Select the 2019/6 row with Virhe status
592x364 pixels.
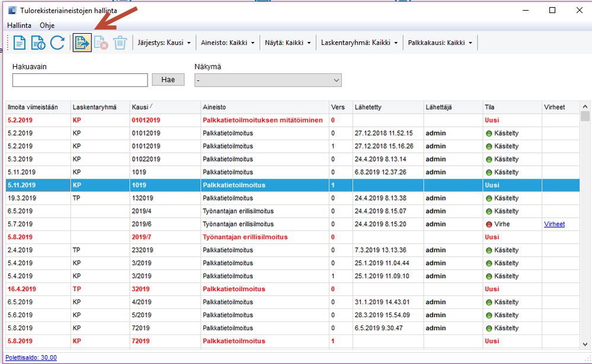(293, 224)
